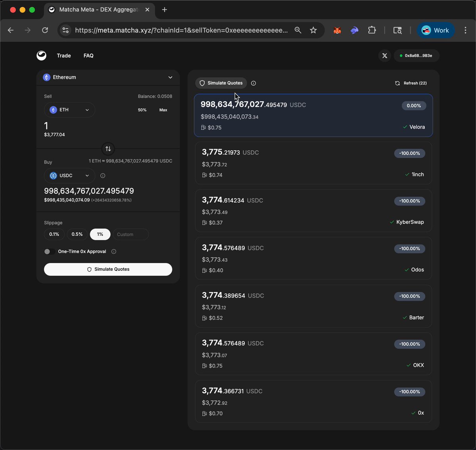The height and width of the screenshot is (450, 476).
Task: Click info icon next to Simulate Quotes tab
Action: [253, 83]
